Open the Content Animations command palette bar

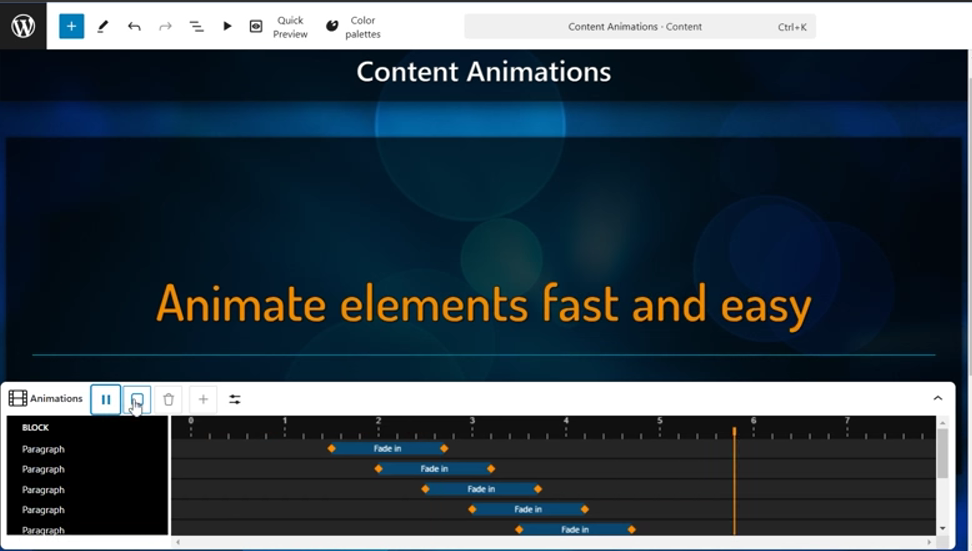(x=640, y=27)
